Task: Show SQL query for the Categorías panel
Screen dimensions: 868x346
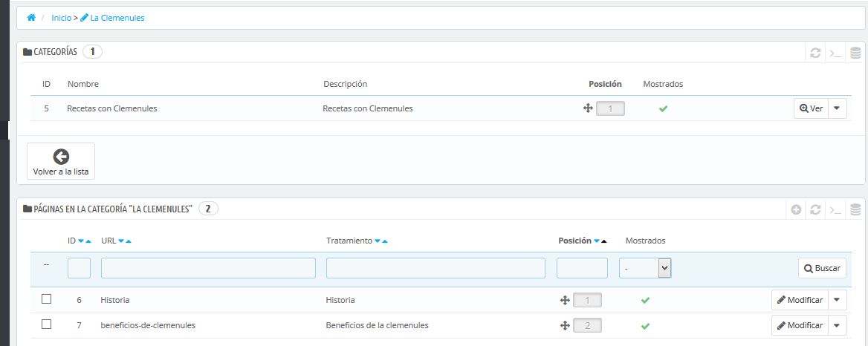Action: 835,53
